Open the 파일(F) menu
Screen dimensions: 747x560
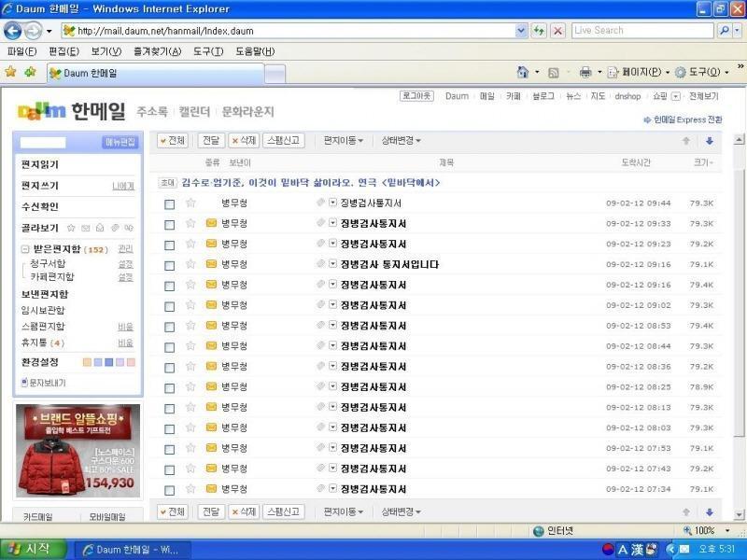pyautogui.click(x=21, y=51)
